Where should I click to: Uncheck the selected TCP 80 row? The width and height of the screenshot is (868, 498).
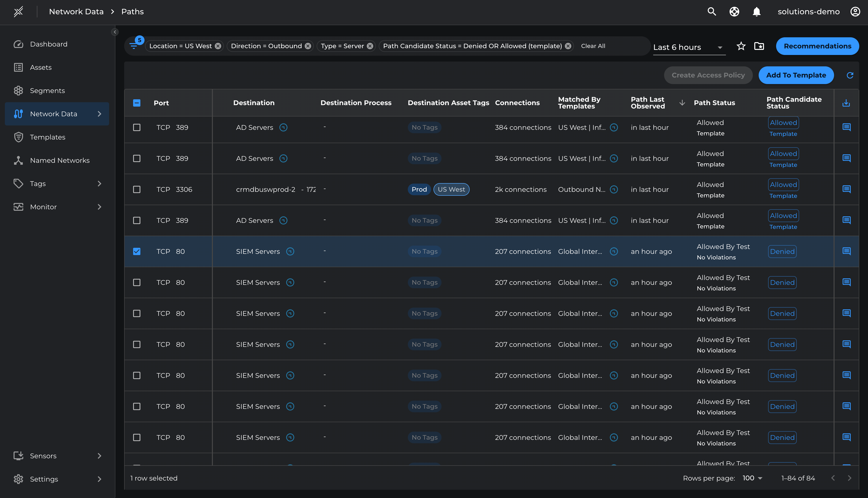[137, 251]
